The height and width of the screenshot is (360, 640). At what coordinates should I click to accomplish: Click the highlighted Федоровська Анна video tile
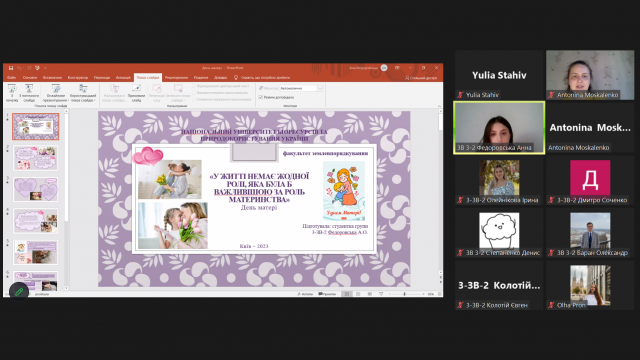click(499, 128)
